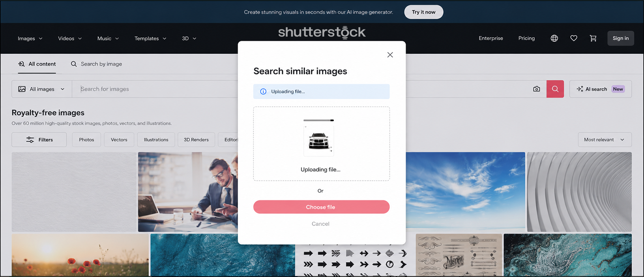This screenshot has width=644, height=277.
Task: Click the Search by image magnifier icon
Action: coord(74,64)
